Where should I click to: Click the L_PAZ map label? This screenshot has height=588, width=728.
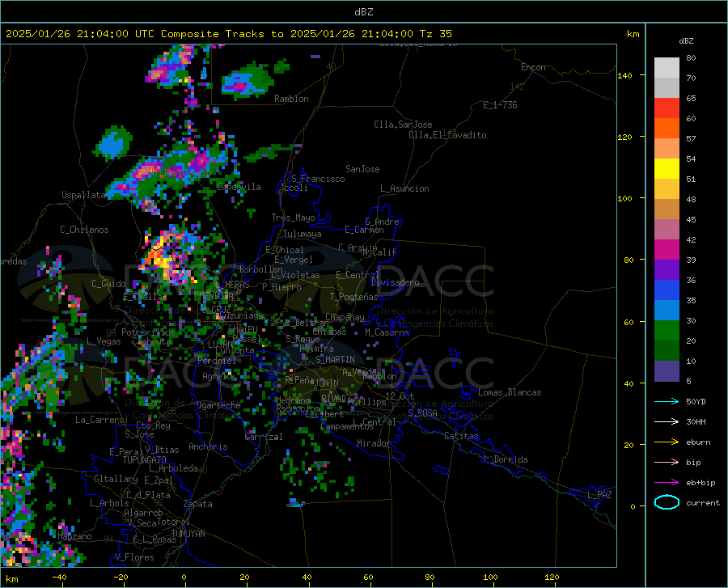pyautogui.click(x=599, y=495)
